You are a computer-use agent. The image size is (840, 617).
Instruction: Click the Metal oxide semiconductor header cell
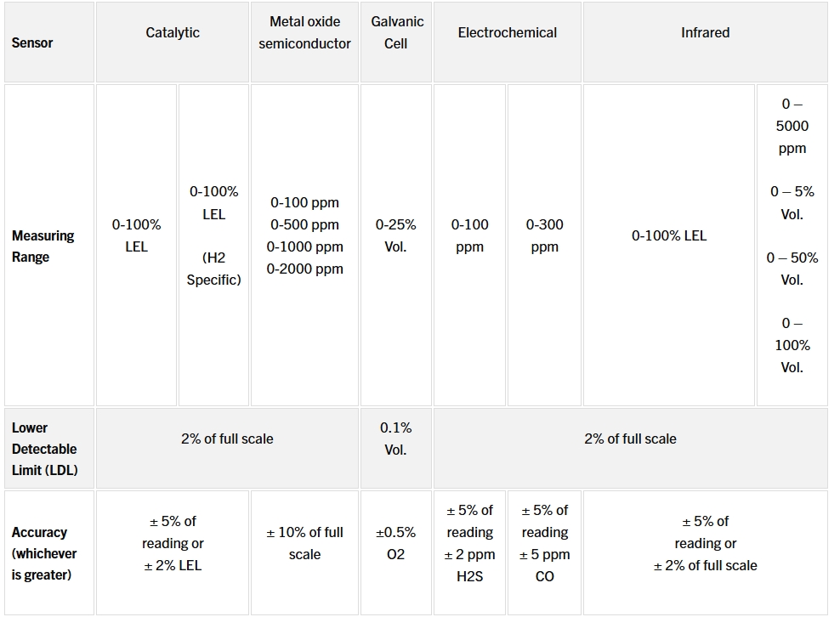pyautogui.click(x=304, y=33)
